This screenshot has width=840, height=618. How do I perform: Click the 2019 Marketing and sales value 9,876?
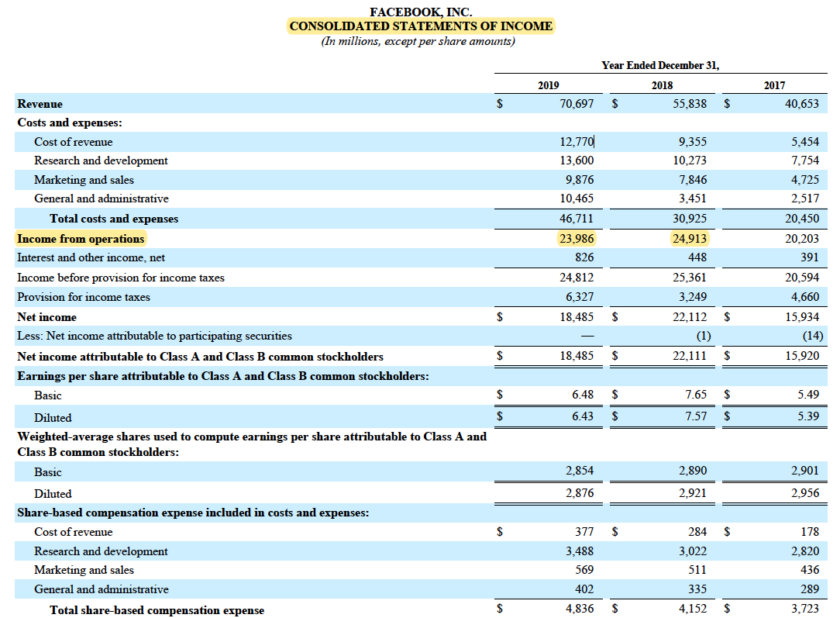pyautogui.click(x=580, y=180)
